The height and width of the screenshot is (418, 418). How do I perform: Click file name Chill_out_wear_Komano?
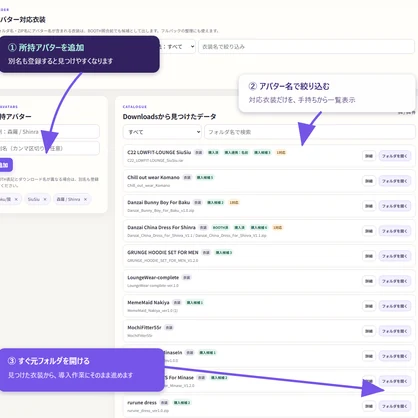[148, 185]
